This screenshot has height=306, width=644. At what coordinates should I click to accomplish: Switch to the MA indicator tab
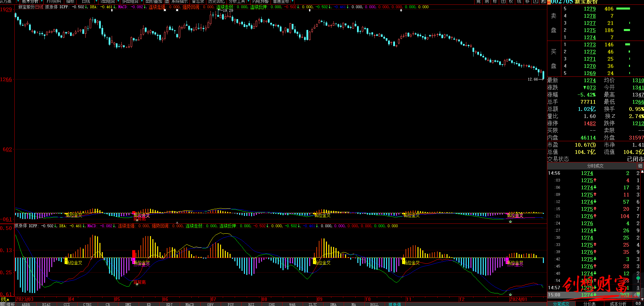pos(354,304)
